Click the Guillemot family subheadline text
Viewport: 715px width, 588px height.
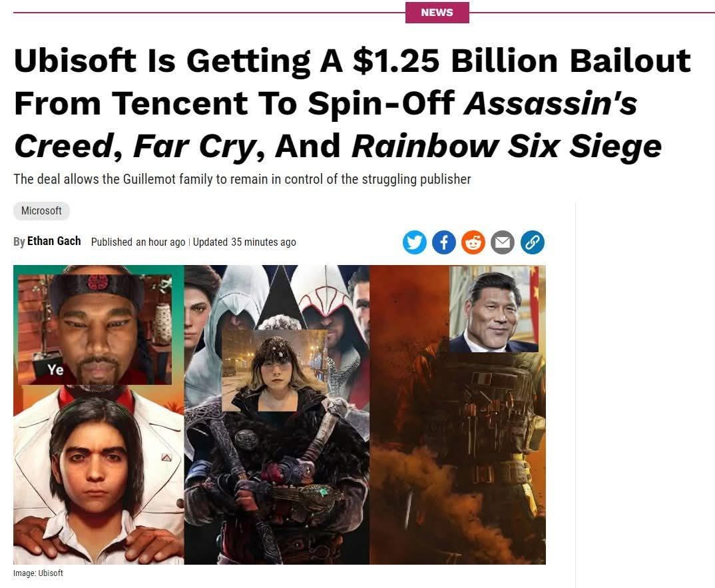click(x=242, y=179)
